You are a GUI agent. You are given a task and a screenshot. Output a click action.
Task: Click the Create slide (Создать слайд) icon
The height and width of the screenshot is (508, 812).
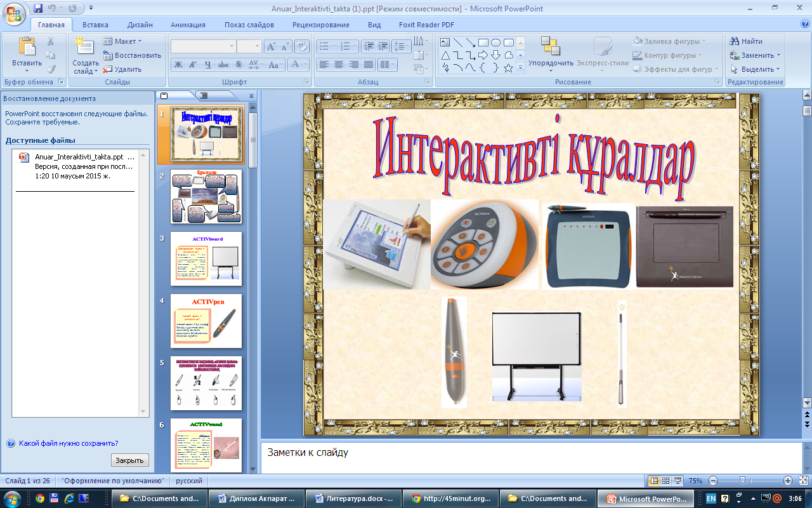pos(84,47)
